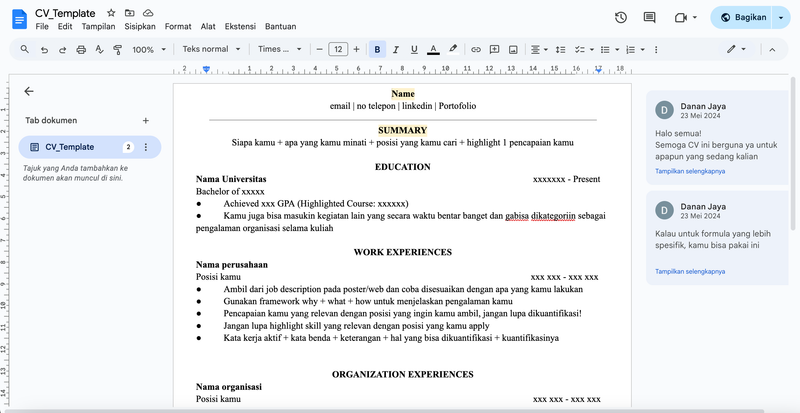Open the Times font dropdown
800x413 pixels.
(279, 49)
